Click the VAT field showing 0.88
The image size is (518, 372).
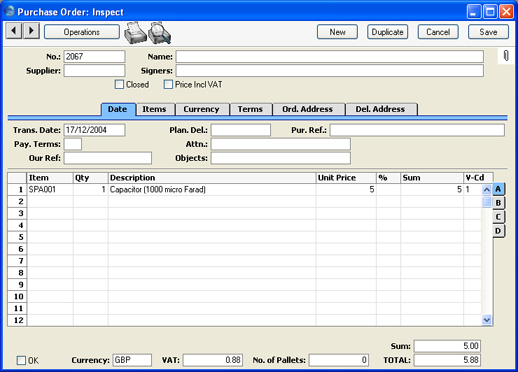(x=213, y=360)
